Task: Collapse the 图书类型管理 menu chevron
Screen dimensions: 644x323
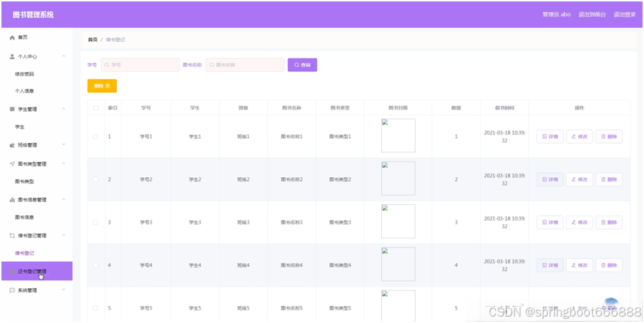Action: (63, 164)
